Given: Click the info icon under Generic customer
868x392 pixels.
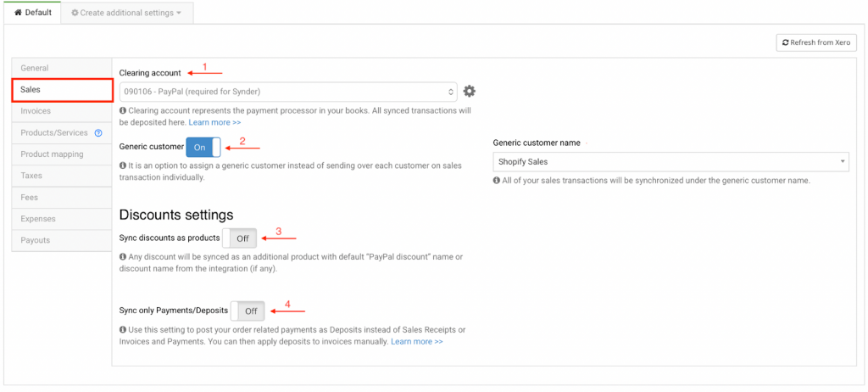Looking at the screenshot, I should (x=123, y=167).
